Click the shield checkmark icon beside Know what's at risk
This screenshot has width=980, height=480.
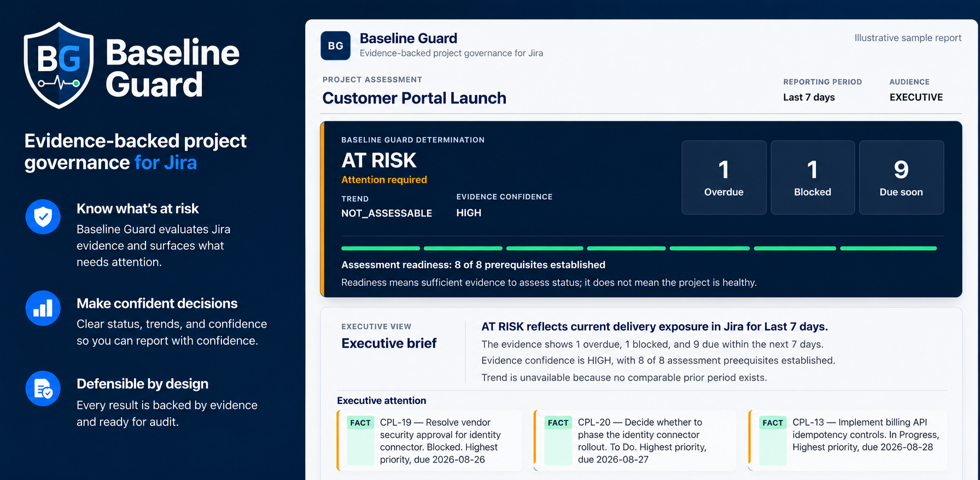pos(43,217)
